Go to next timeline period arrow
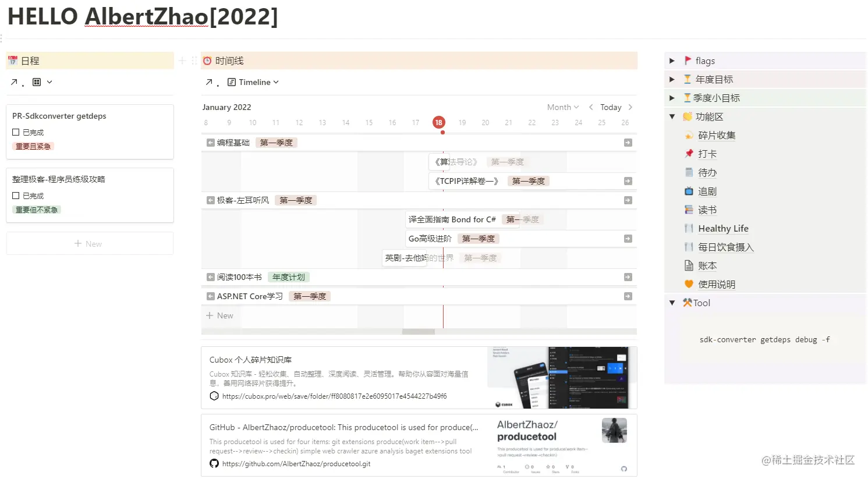The height and width of the screenshot is (479, 868). coord(630,107)
